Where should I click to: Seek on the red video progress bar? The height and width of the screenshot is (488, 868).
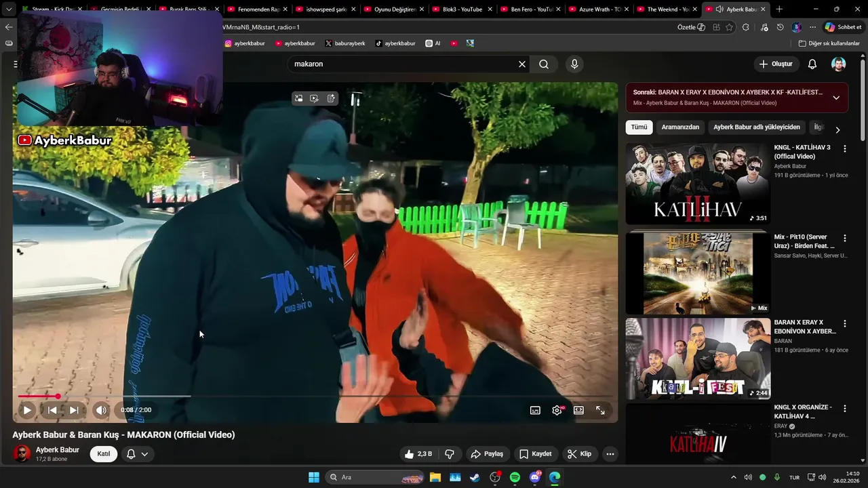click(x=315, y=396)
